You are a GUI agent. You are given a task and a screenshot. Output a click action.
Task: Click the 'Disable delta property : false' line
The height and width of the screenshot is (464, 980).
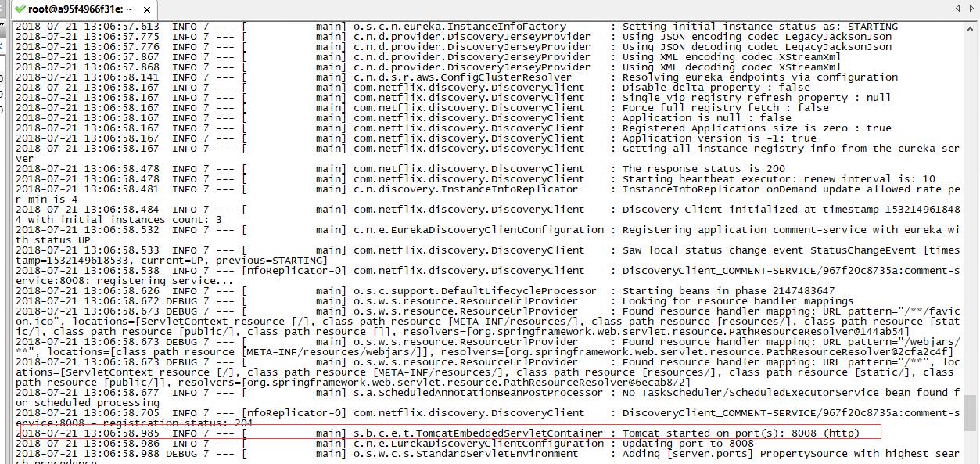pyautogui.click(x=716, y=88)
